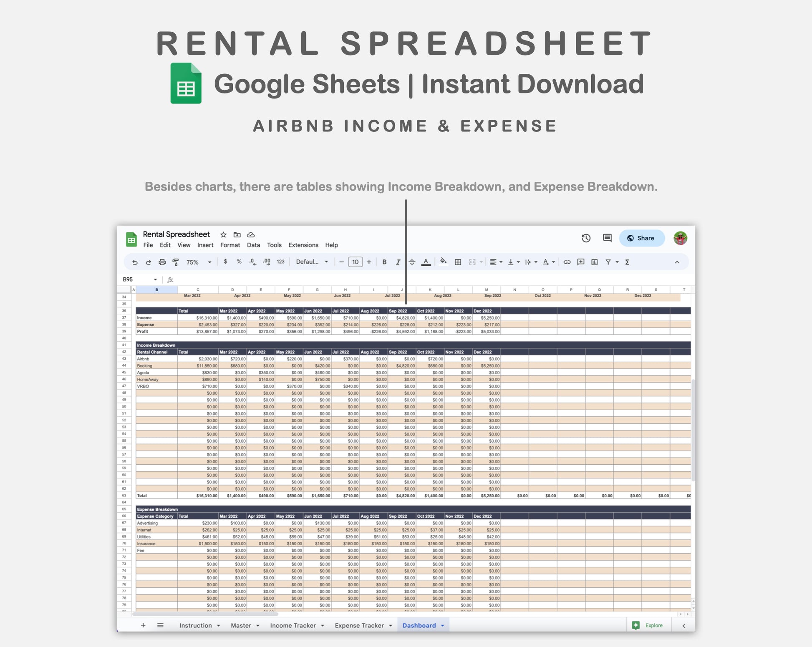This screenshot has height=647, width=812.
Task: Select the paint format tool
Action: [176, 262]
